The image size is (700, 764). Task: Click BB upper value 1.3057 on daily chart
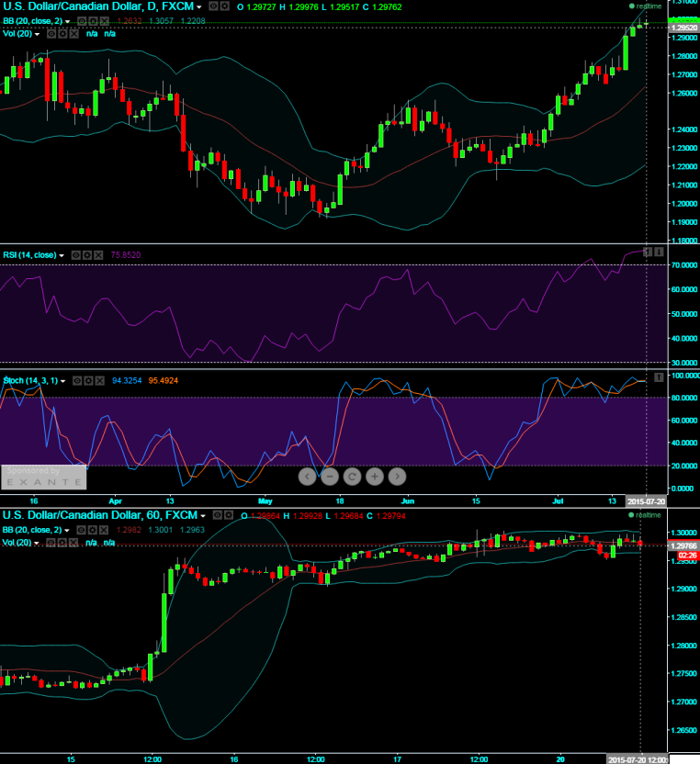click(162, 21)
